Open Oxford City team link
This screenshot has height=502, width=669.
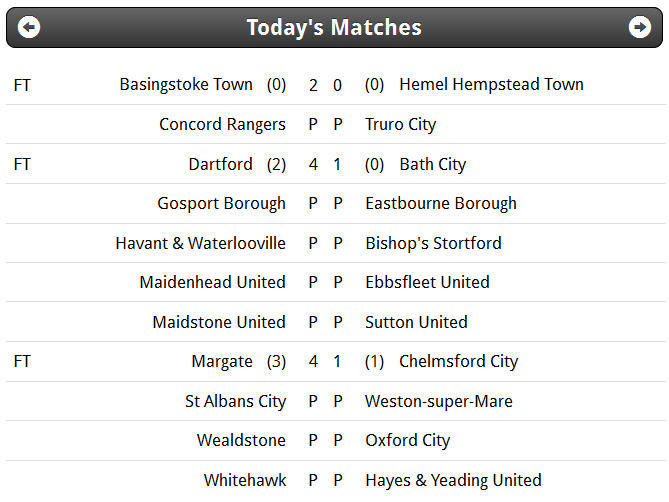coord(407,441)
